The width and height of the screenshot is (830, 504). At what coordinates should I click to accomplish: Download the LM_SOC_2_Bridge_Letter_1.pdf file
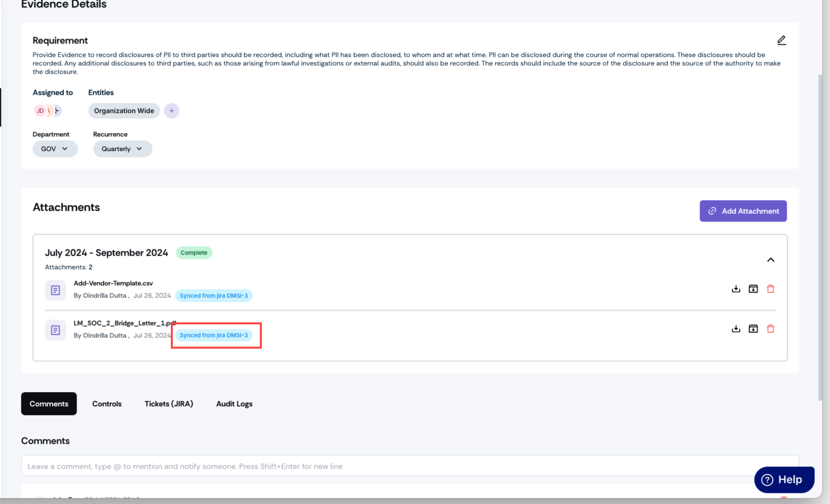click(x=736, y=329)
